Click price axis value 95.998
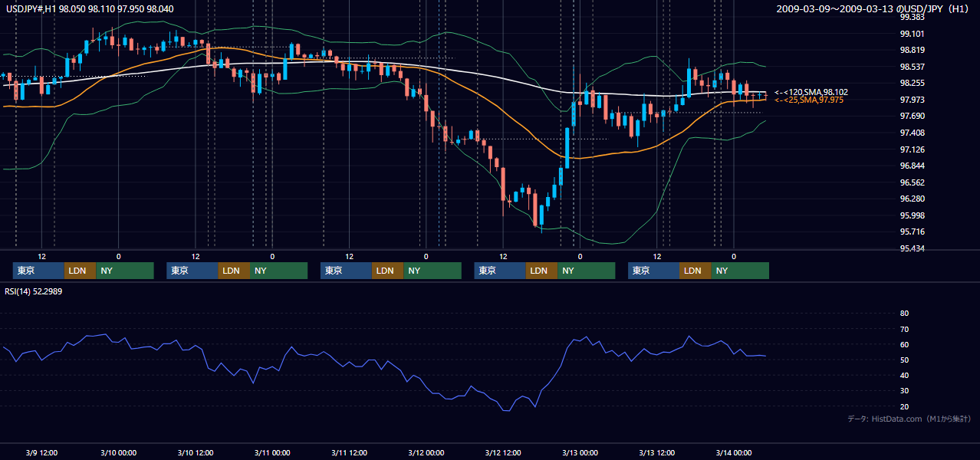Viewport: 980px width, 460px height. click(x=912, y=215)
